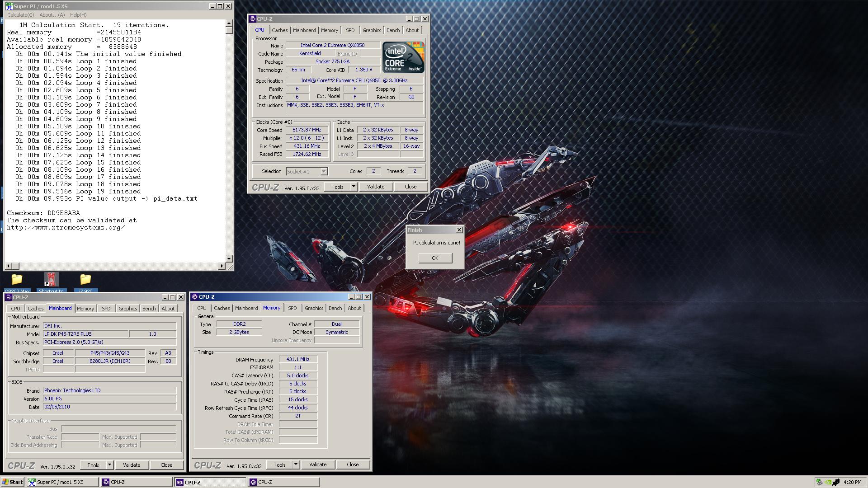The width and height of the screenshot is (868, 488).
Task: Select the first CPU-Z taskbar button
Action: (137, 482)
